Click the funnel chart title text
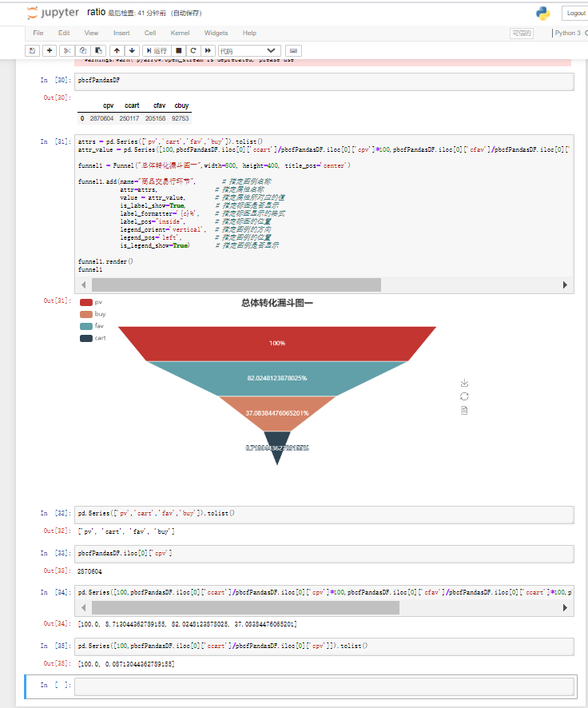 click(x=277, y=303)
